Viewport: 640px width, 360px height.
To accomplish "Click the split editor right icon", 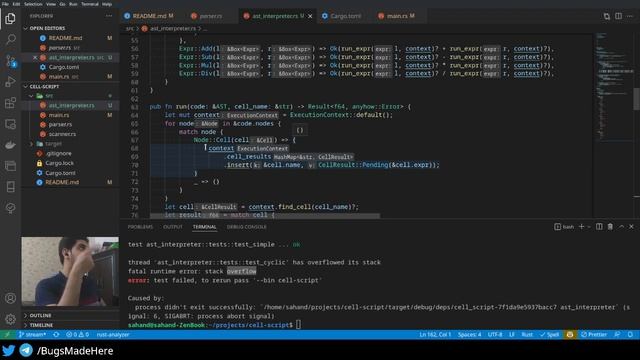I will coord(619,16).
